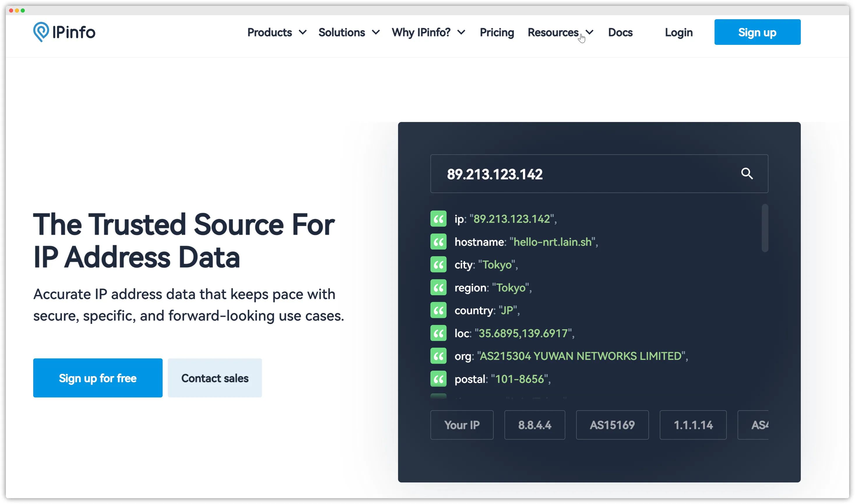
Task: Click the hostname value hello-nrt.lain.sh
Action: pos(553,242)
